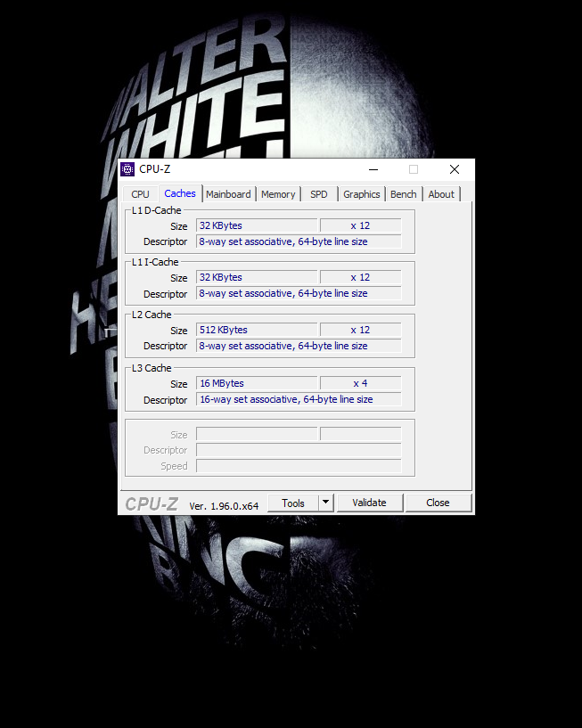Click the L2 Cache group label
This screenshot has width=582, height=728.
(x=152, y=315)
